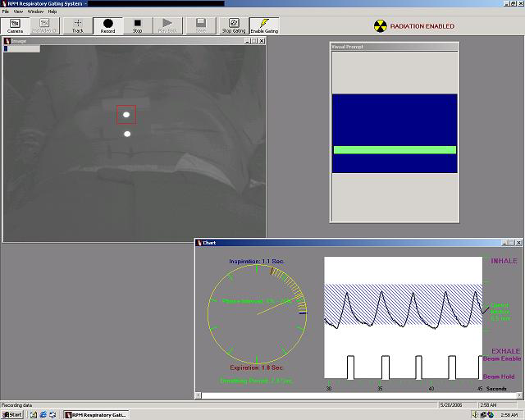The width and height of the screenshot is (525, 420).
Task: Click the show desktop quick launch icon
Action: pos(52,414)
